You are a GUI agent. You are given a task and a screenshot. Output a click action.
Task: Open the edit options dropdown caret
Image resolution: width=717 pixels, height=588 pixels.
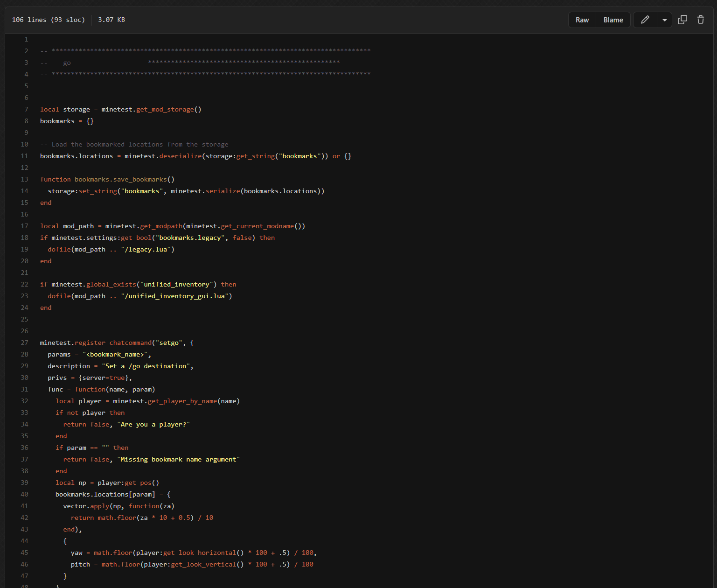pyautogui.click(x=664, y=20)
